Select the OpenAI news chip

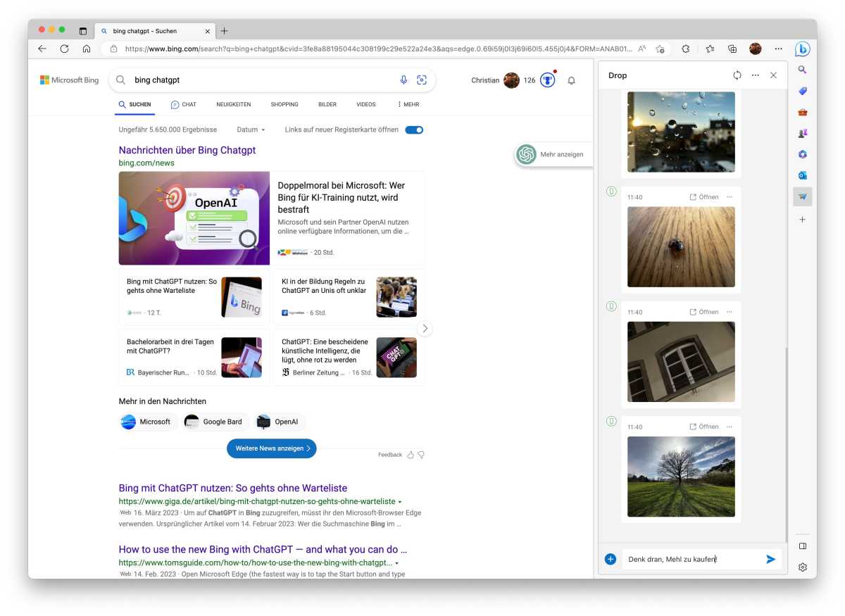tap(279, 422)
